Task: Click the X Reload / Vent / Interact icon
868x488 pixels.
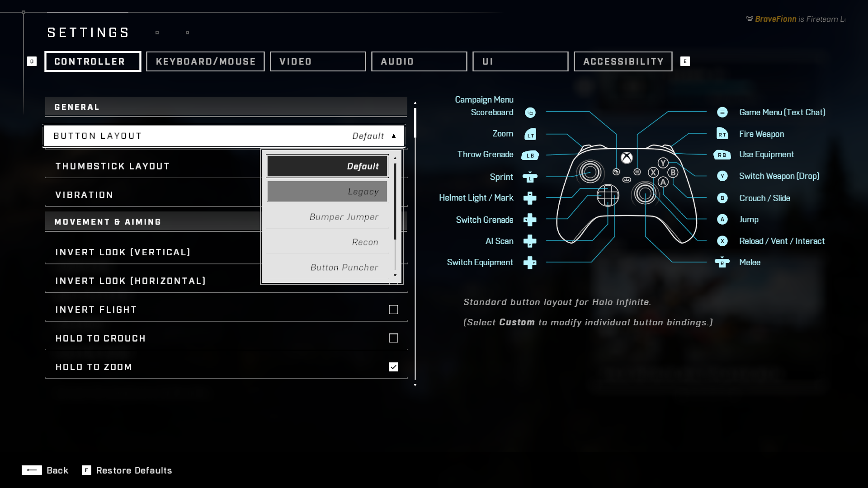Action: tap(722, 241)
